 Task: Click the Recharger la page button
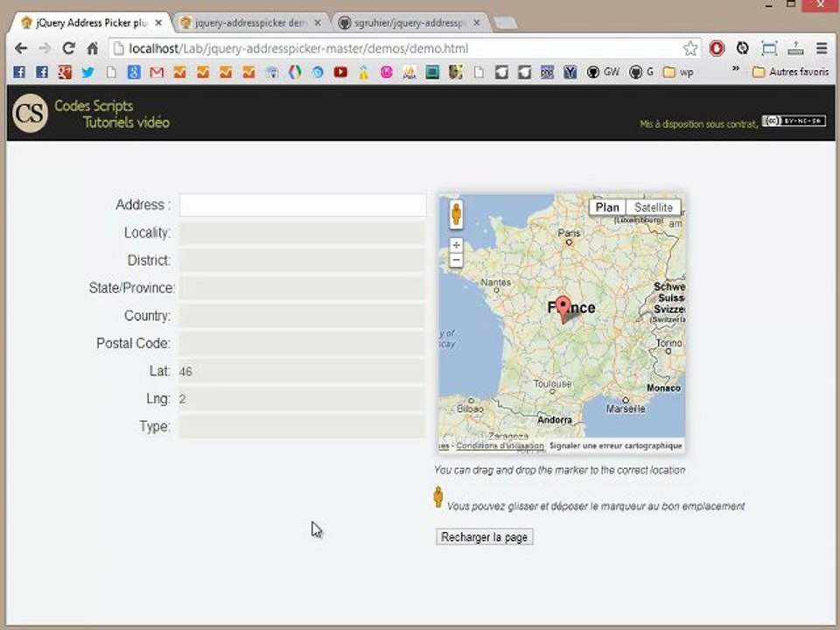(x=484, y=536)
